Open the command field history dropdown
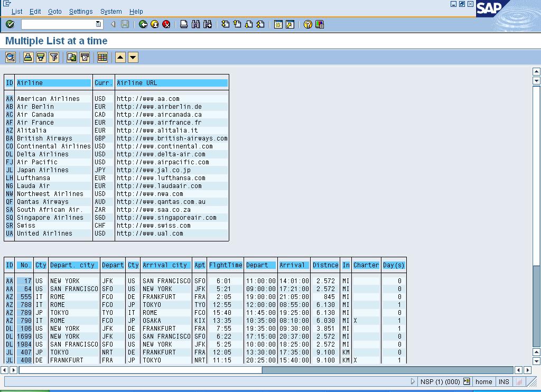This screenshot has width=541, height=392. coord(98,24)
